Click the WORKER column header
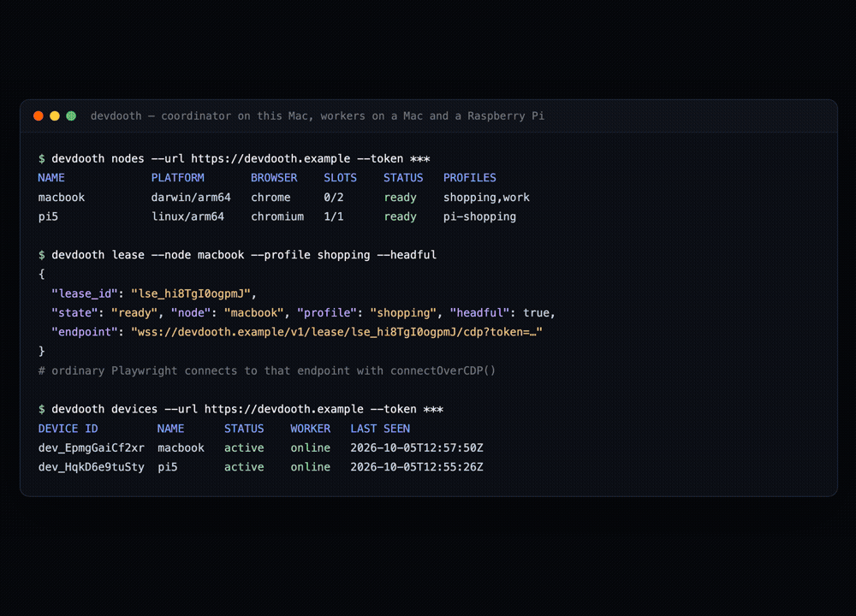Image resolution: width=856 pixels, height=616 pixels. point(310,429)
